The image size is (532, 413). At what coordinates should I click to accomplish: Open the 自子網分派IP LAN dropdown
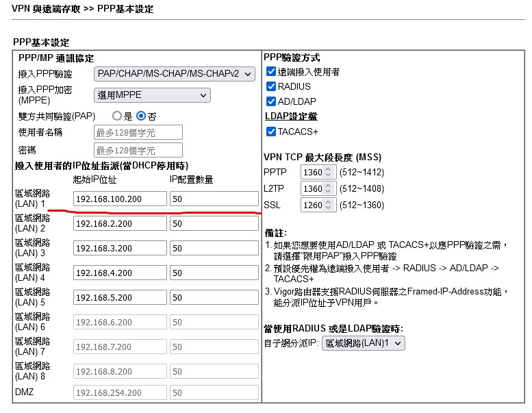point(363,343)
